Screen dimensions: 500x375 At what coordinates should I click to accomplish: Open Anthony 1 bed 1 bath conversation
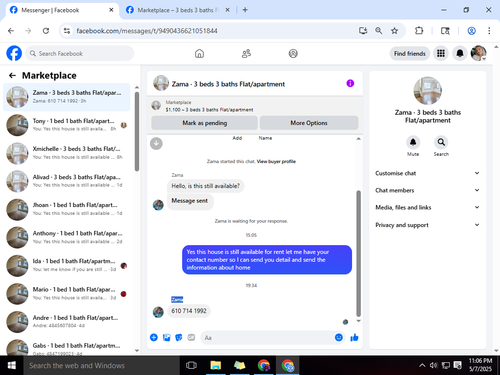click(67, 237)
